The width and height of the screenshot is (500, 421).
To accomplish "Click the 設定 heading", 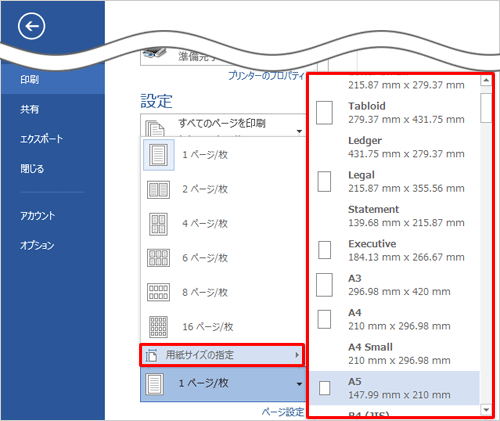I will click(156, 101).
